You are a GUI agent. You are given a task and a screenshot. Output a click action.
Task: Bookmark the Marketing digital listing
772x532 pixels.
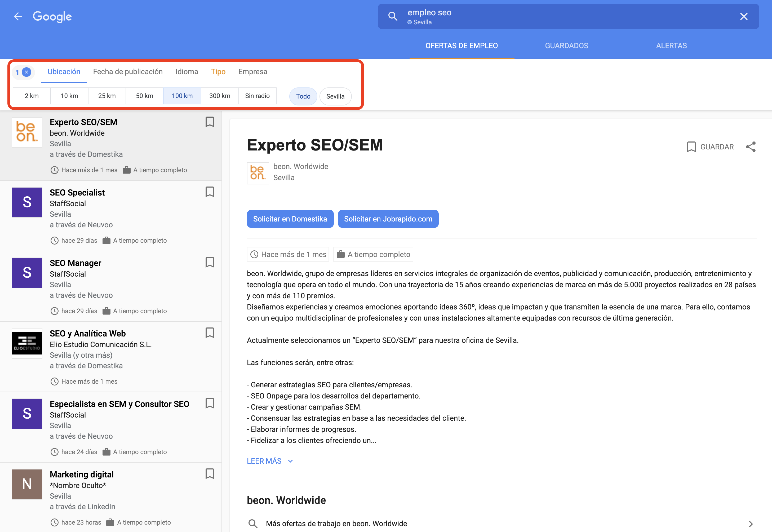(210, 474)
